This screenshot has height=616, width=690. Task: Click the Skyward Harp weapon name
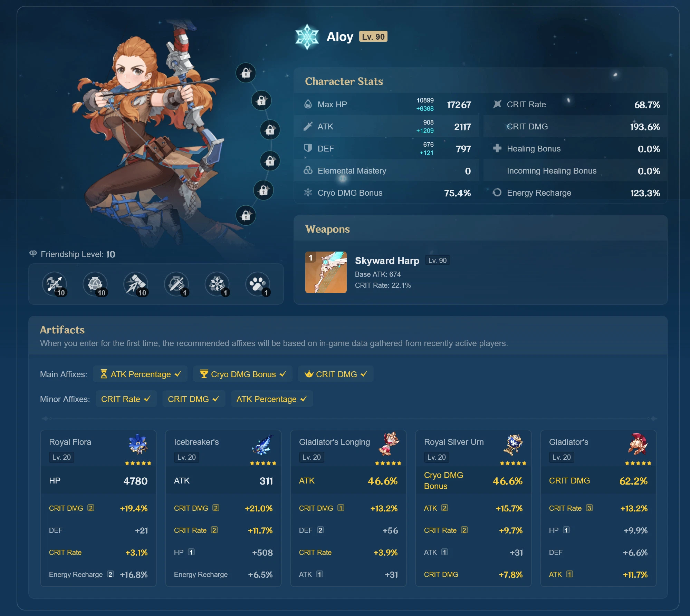[x=387, y=261]
